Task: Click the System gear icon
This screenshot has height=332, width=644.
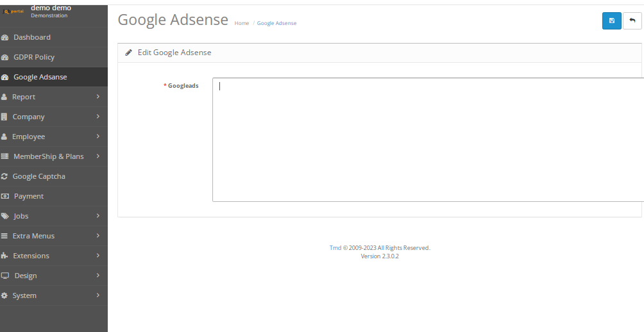Action: 5,296
